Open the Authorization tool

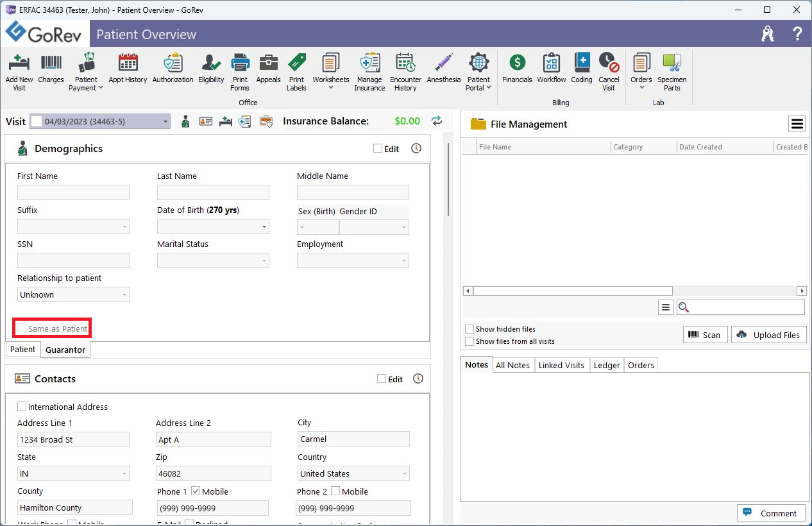pyautogui.click(x=173, y=68)
